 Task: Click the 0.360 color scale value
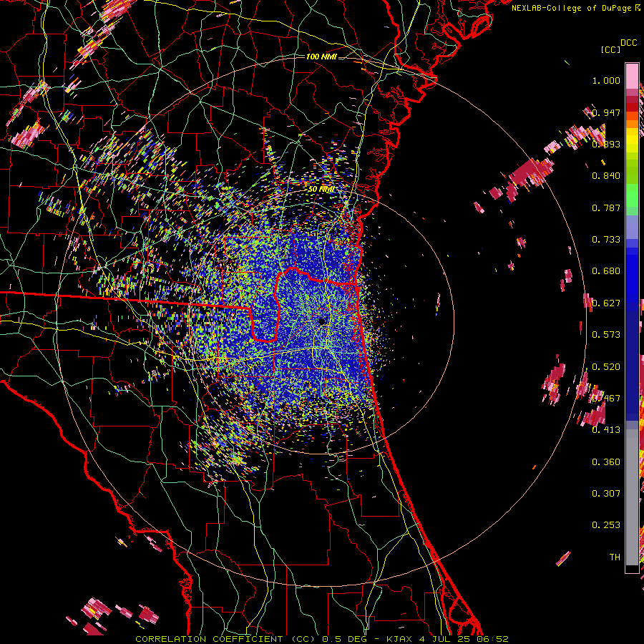(x=606, y=462)
